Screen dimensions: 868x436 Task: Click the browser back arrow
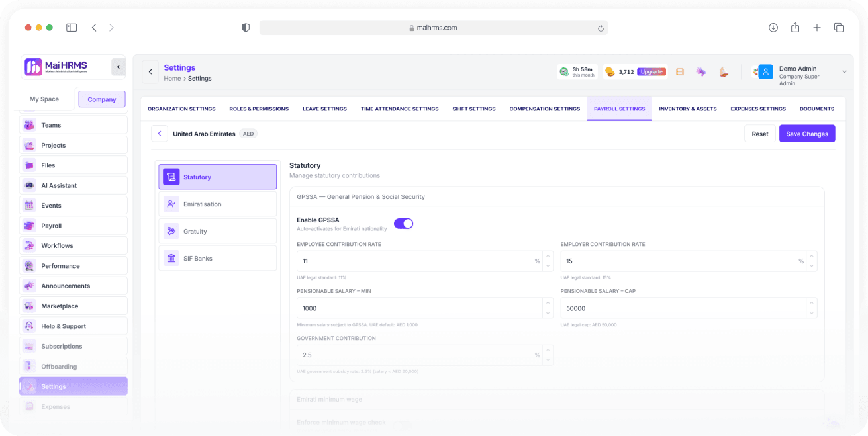pos(94,28)
